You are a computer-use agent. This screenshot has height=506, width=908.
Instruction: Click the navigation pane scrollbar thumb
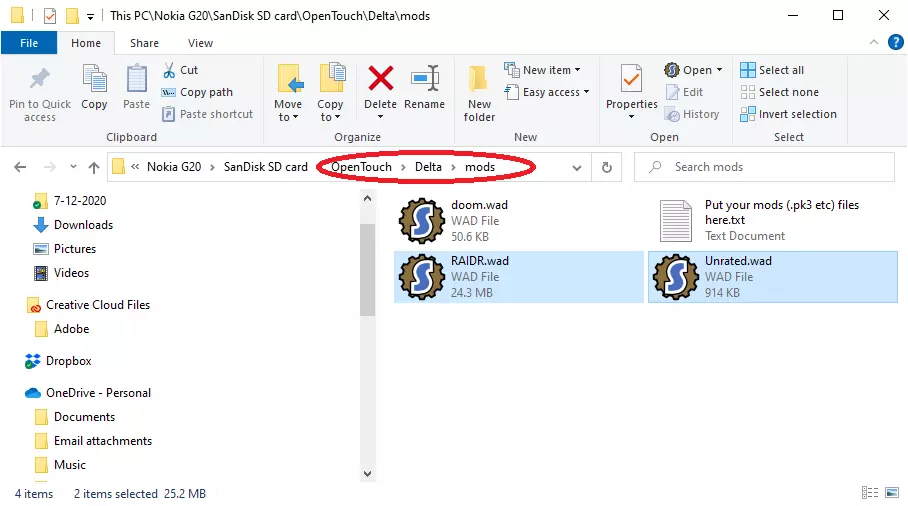pos(367,269)
